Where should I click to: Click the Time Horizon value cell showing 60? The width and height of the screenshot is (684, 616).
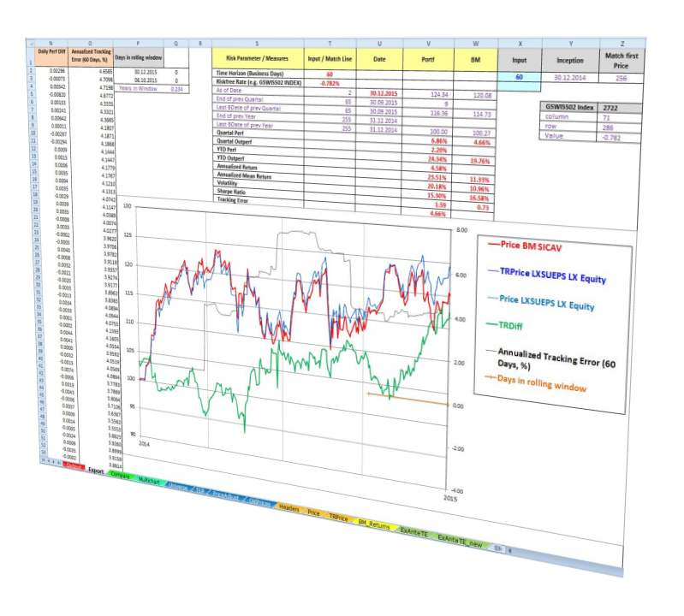[330, 74]
